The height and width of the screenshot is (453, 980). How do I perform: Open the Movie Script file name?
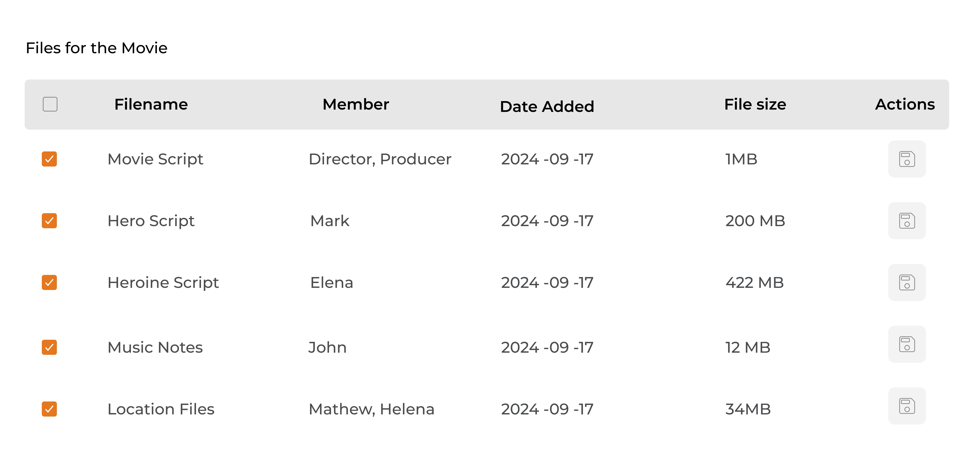tap(155, 159)
